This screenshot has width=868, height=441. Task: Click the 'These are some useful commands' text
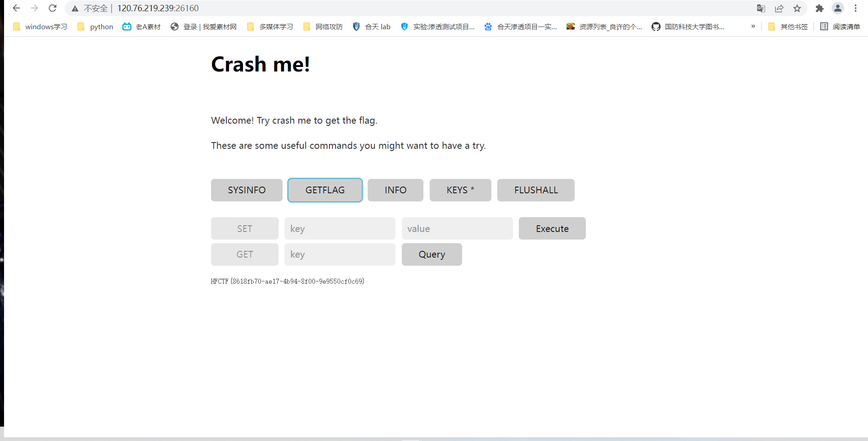coord(348,146)
